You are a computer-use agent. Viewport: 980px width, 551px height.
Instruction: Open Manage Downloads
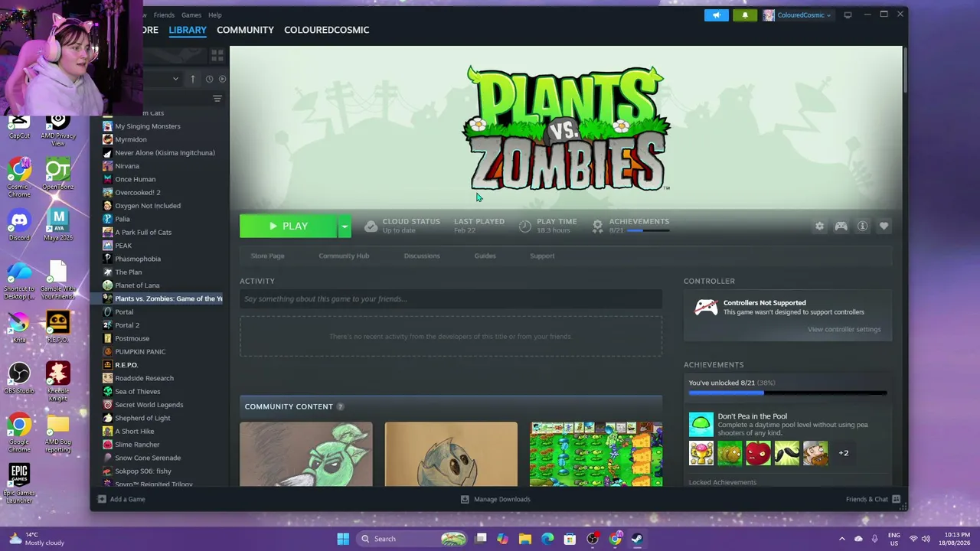click(495, 499)
